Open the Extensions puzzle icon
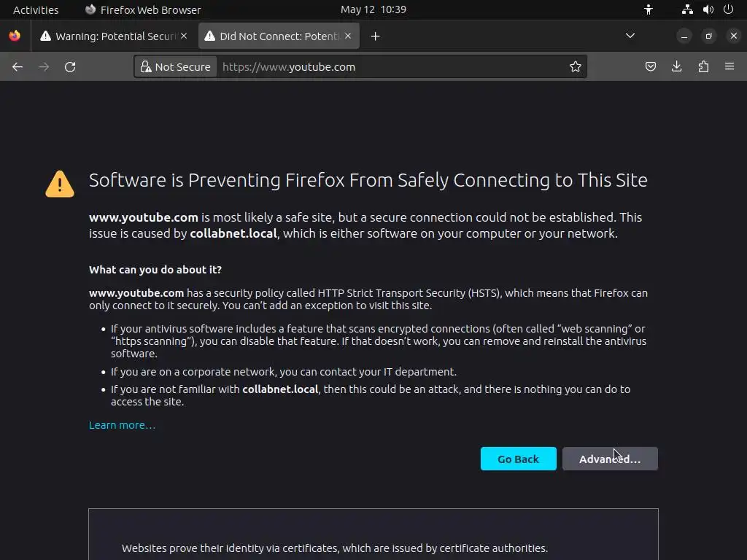 (x=703, y=67)
